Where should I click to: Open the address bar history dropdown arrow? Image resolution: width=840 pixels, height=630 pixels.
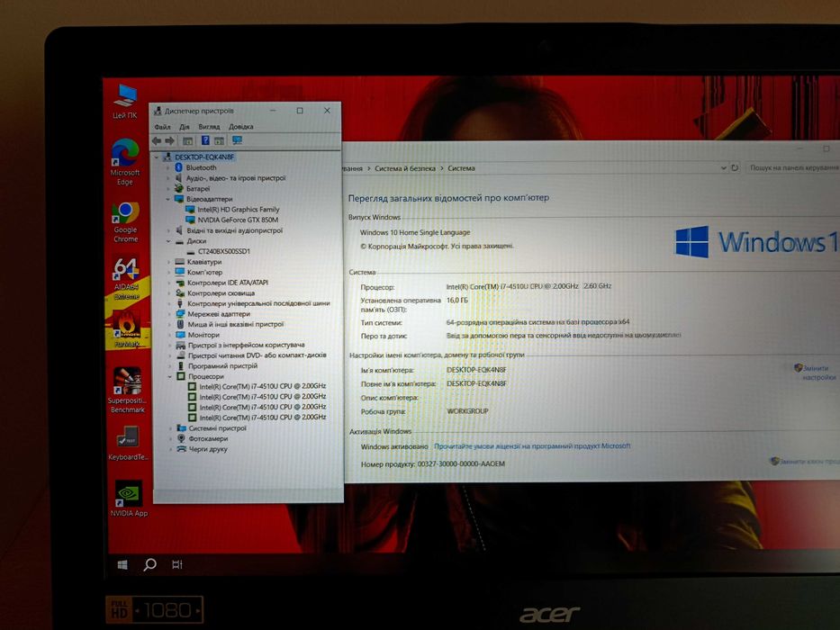[723, 167]
